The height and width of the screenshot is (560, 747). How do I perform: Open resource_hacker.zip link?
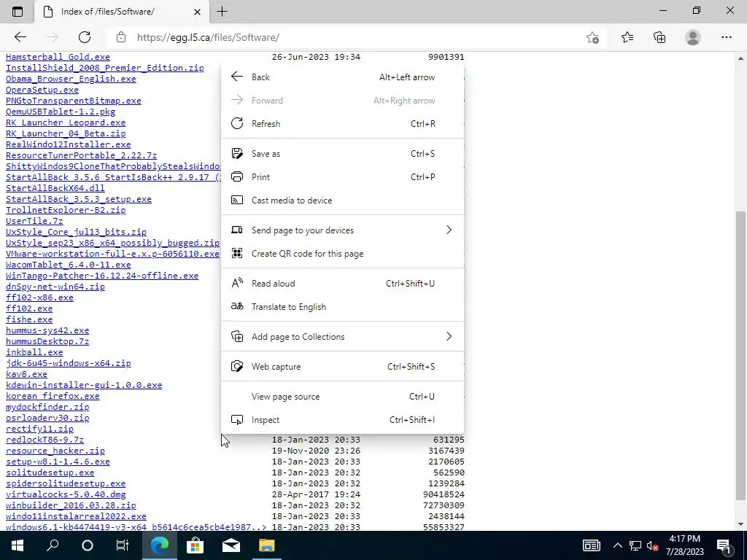coord(55,451)
